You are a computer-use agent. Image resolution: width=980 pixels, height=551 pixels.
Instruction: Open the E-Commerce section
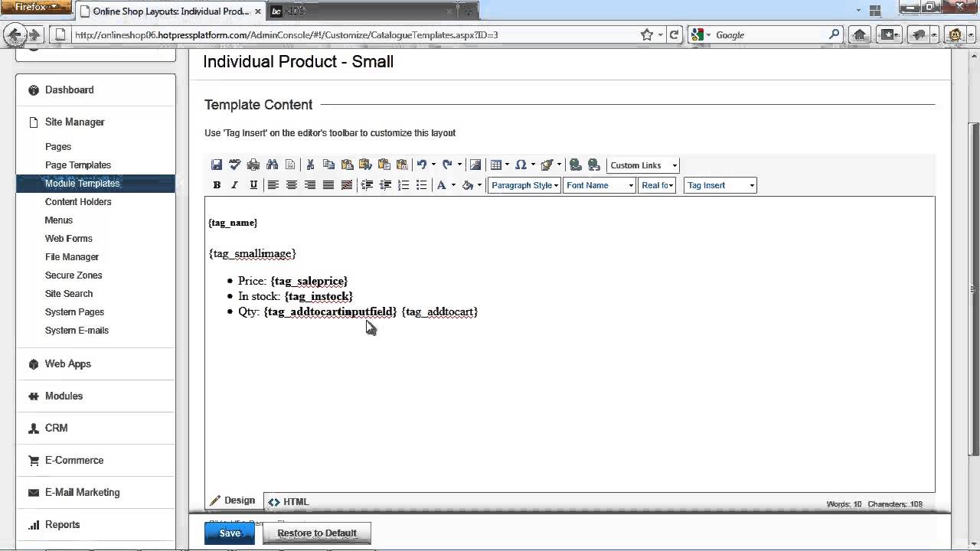tap(73, 460)
